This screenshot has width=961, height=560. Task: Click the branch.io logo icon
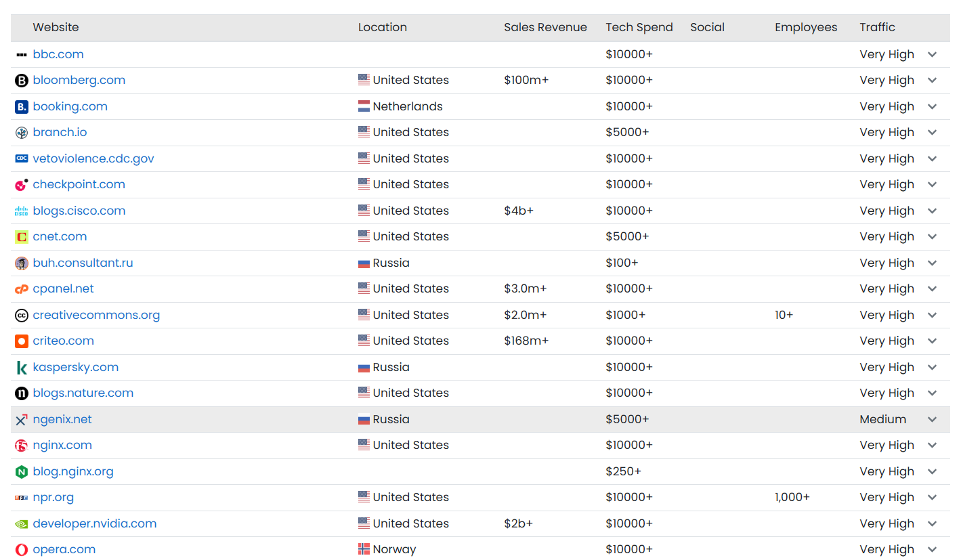(x=22, y=133)
